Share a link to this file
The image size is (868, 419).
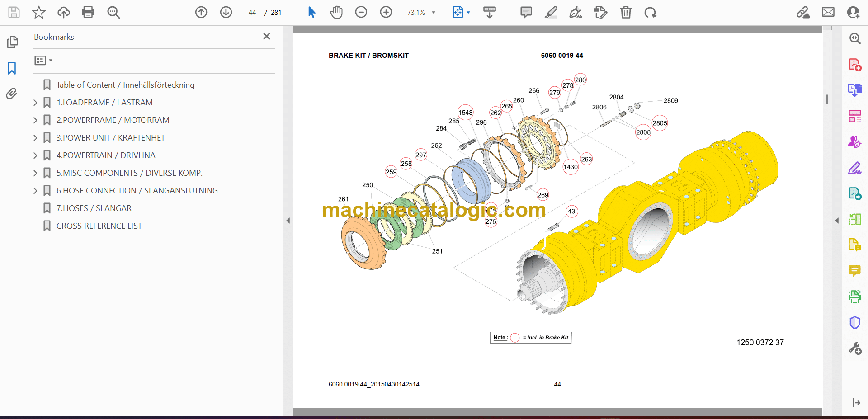[x=803, y=12]
